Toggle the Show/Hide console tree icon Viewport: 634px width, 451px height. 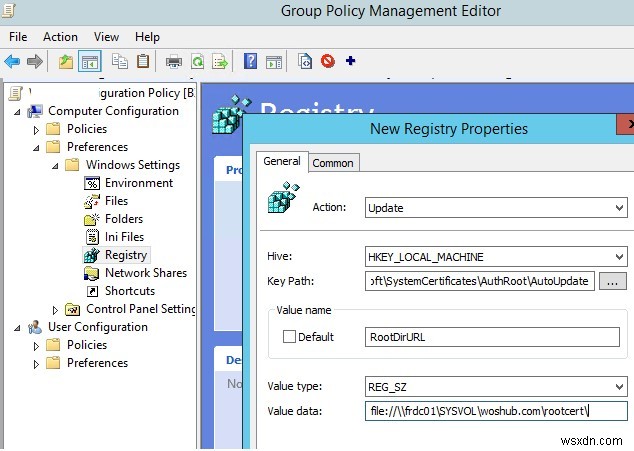pyautogui.click(x=89, y=61)
